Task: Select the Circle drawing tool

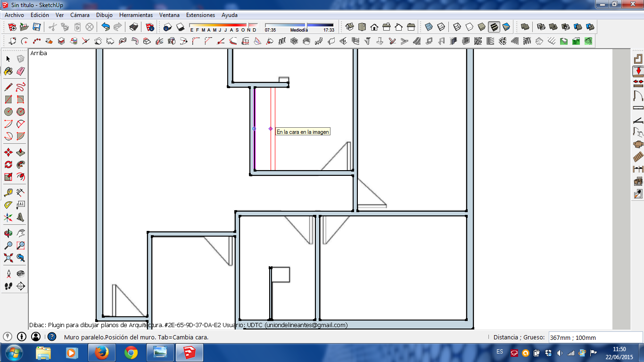Action: tap(8, 112)
